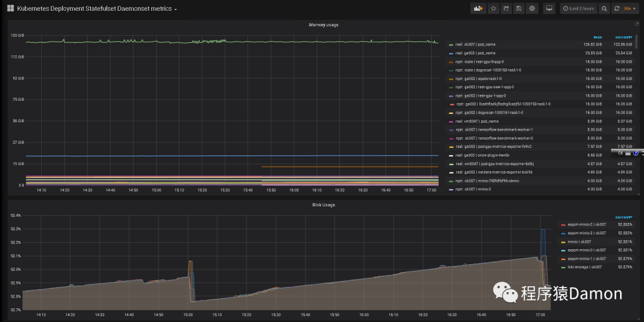Toggle series real: vm8047 | pod_name

pos(477,121)
